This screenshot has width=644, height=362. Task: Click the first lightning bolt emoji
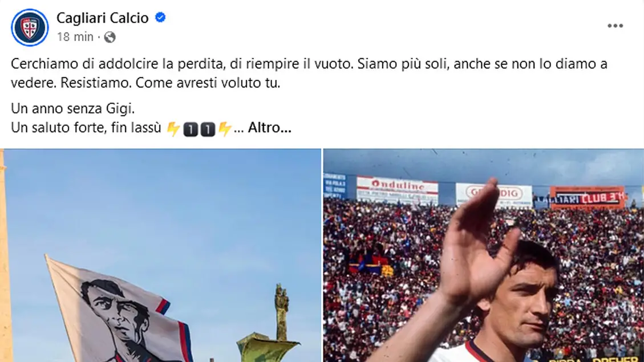click(x=173, y=129)
